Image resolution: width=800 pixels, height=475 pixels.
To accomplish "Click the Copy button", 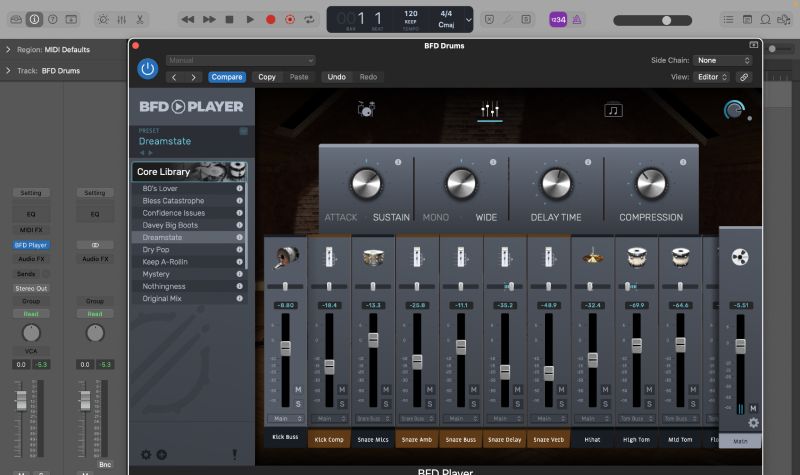I will [266, 77].
